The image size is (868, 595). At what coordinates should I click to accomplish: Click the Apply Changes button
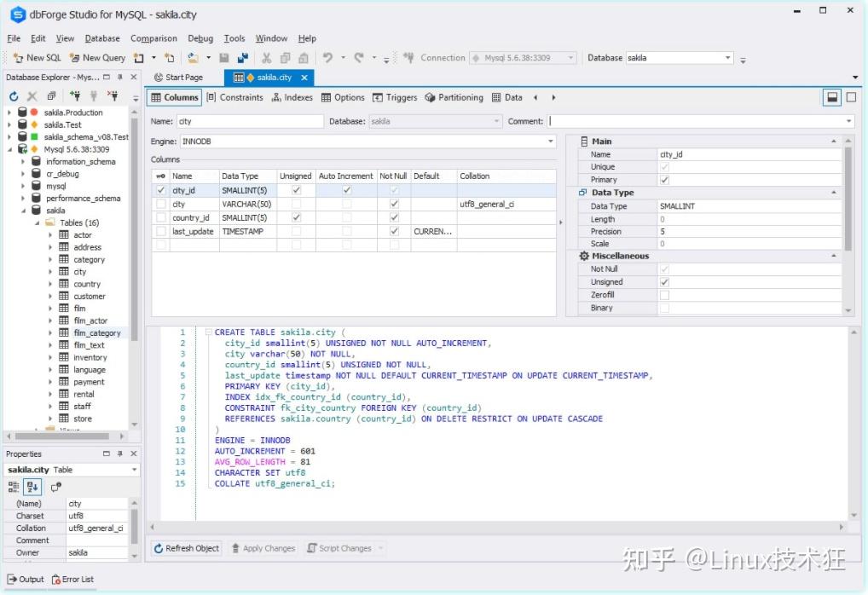coord(263,548)
